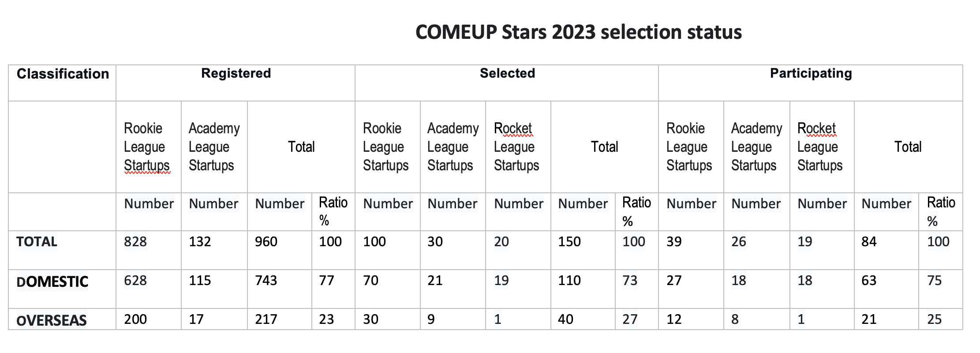The image size is (980, 353).
Task: Click the cell containing 828
Action: 135,242
